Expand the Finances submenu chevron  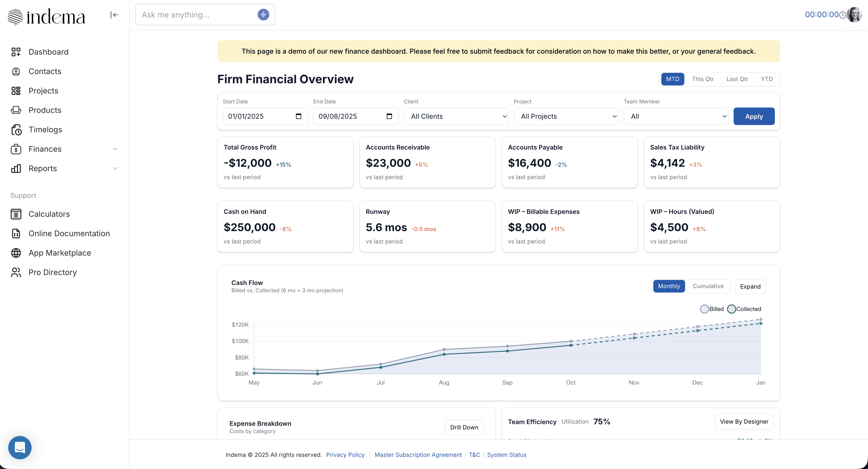(115, 149)
